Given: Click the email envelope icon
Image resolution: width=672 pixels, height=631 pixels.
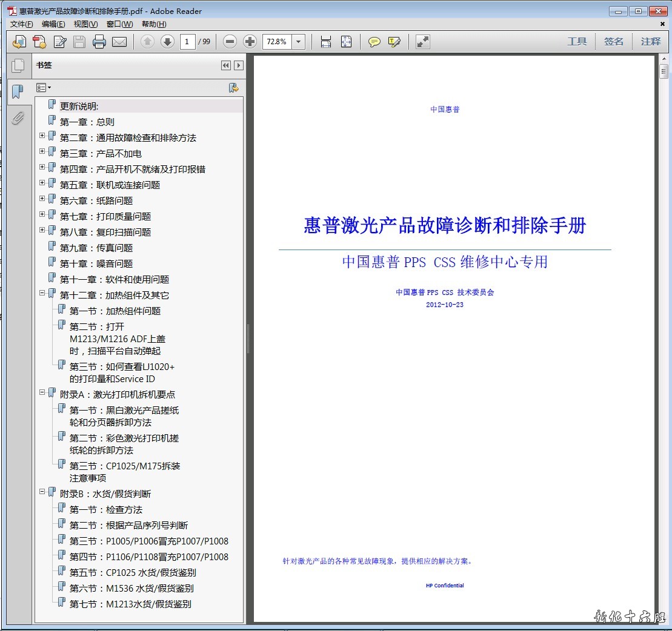Looking at the screenshot, I should (119, 42).
